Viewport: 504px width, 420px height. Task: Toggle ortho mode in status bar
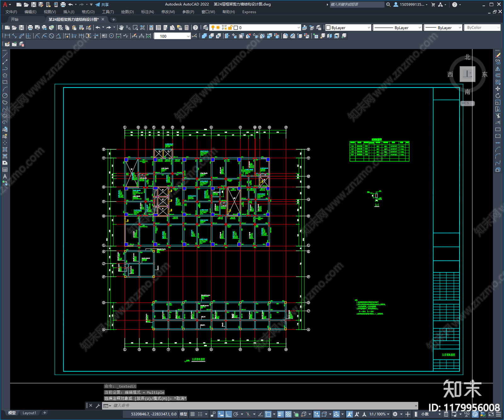click(x=228, y=414)
